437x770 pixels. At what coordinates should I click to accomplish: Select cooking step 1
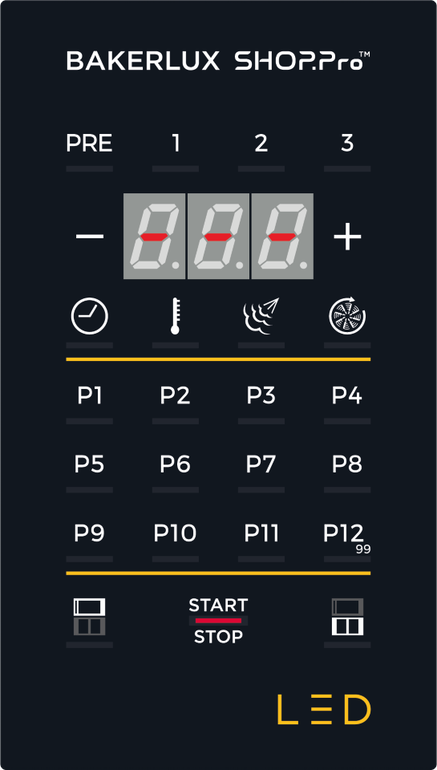point(175,144)
